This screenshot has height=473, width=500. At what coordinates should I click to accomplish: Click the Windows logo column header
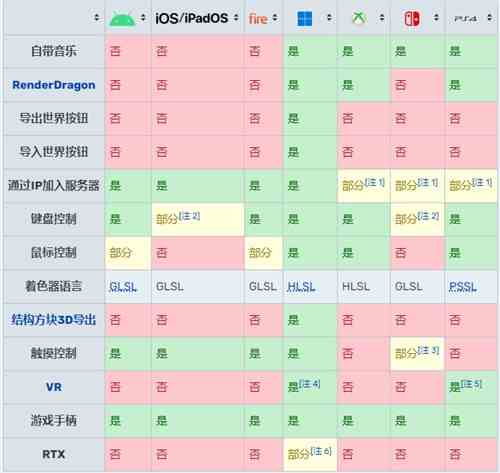[304, 19]
